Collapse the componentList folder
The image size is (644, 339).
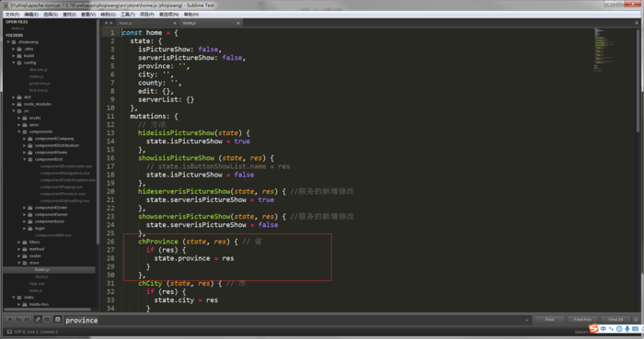tap(24, 160)
